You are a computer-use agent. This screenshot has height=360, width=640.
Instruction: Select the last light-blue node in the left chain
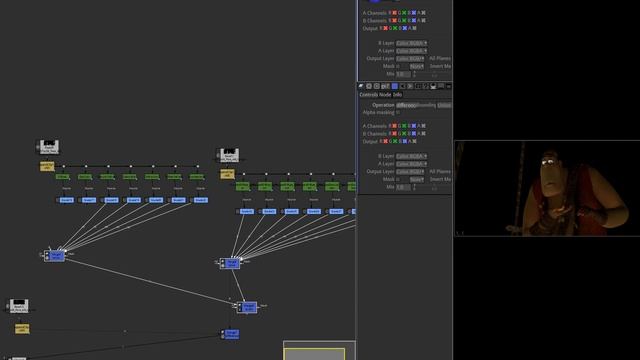click(200, 200)
